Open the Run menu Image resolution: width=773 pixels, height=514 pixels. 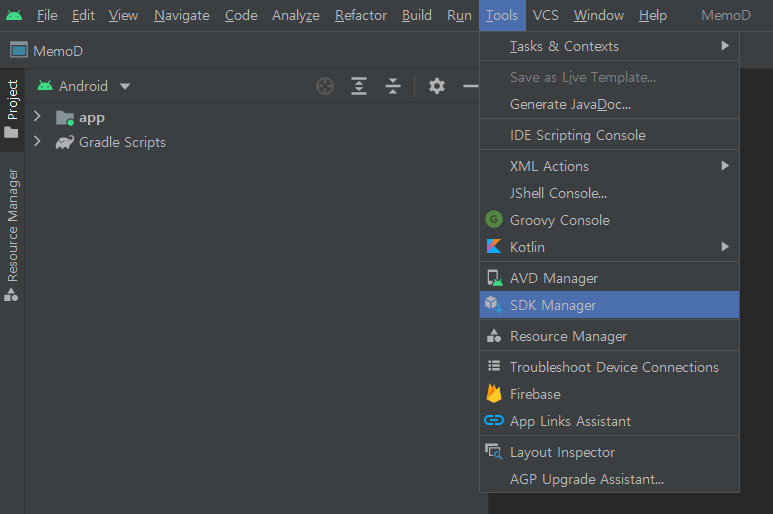[459, 16]
